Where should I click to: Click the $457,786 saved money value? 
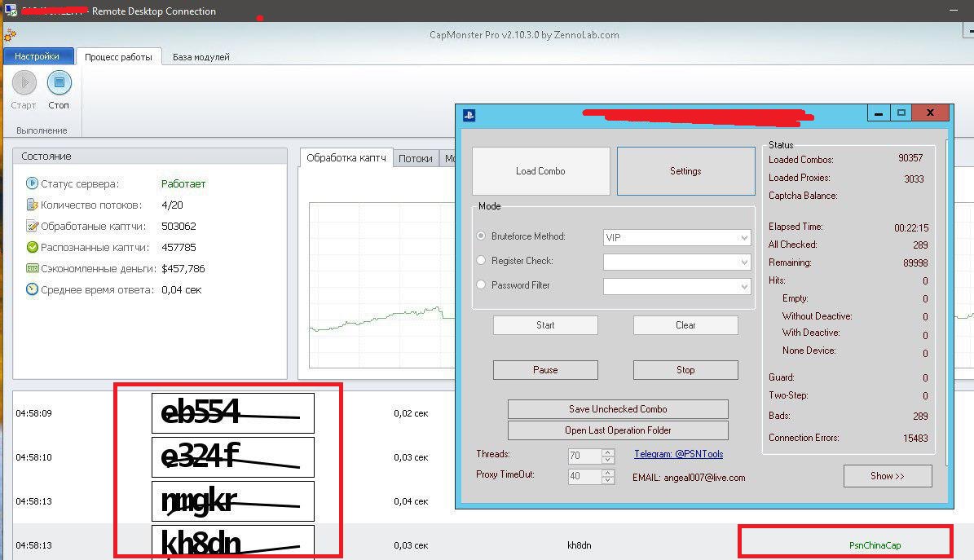tap(183, 268)
